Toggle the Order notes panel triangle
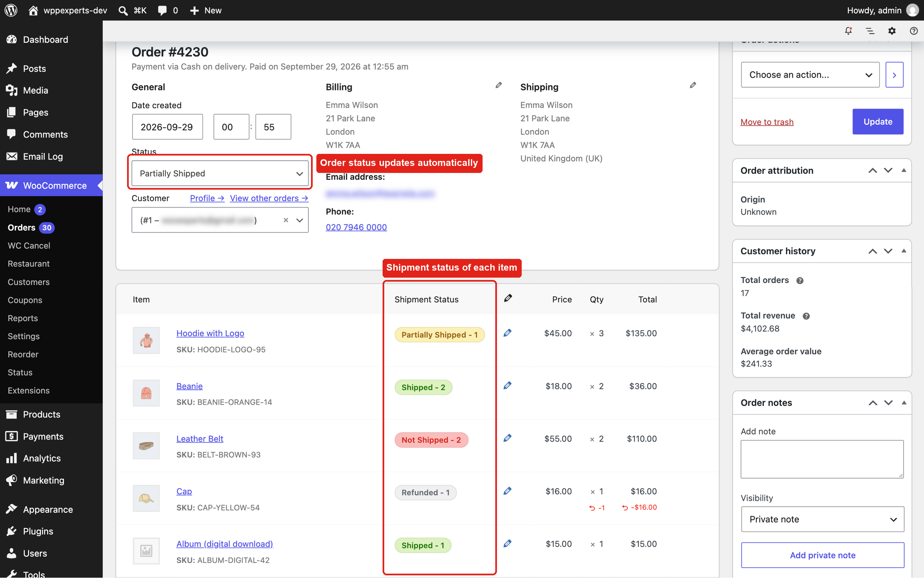The height and width of the screenshot is (578, 924). pos(904,403)
